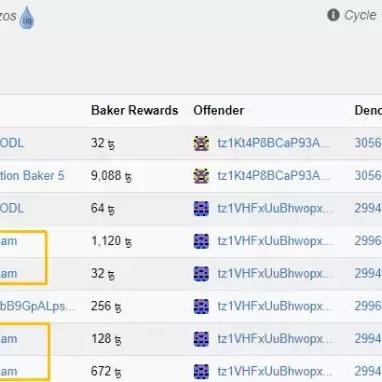Screen dimensions: 382x382
Task: Sort by the Offender column header
Action: [x=219, y=110]
